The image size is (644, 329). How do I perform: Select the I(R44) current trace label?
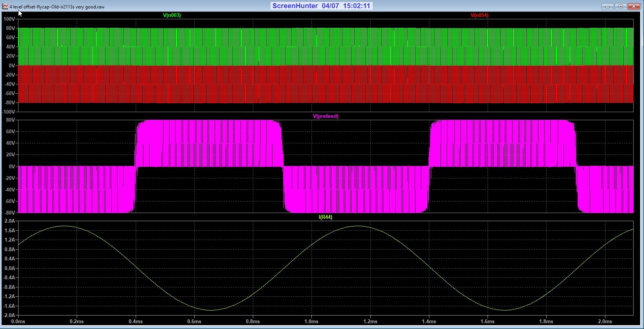[326, 217]
